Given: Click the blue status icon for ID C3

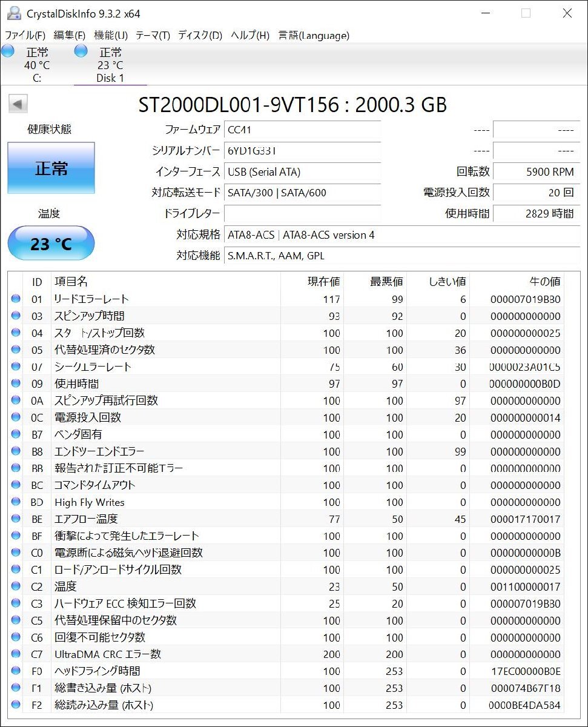Looking at the screenshot, I should coord(16,603).
